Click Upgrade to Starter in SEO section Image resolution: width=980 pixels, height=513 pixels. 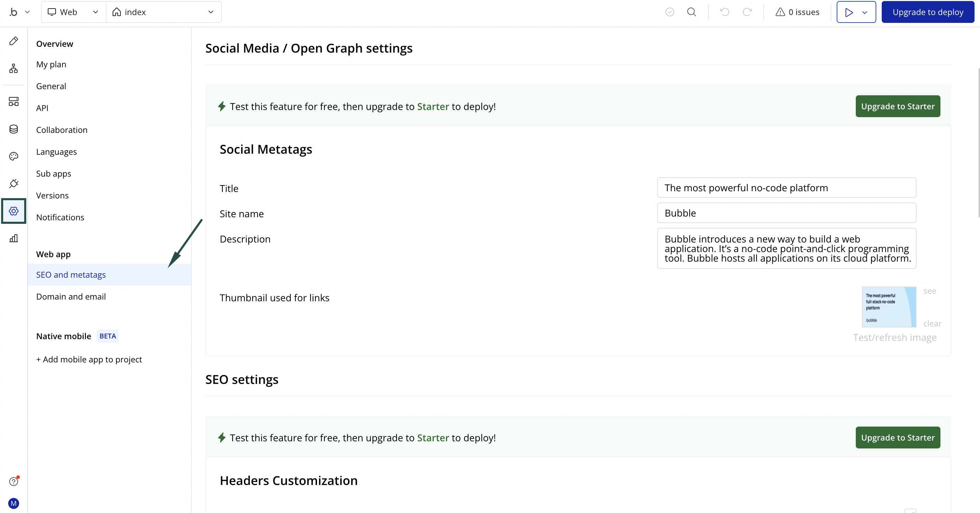897,438
